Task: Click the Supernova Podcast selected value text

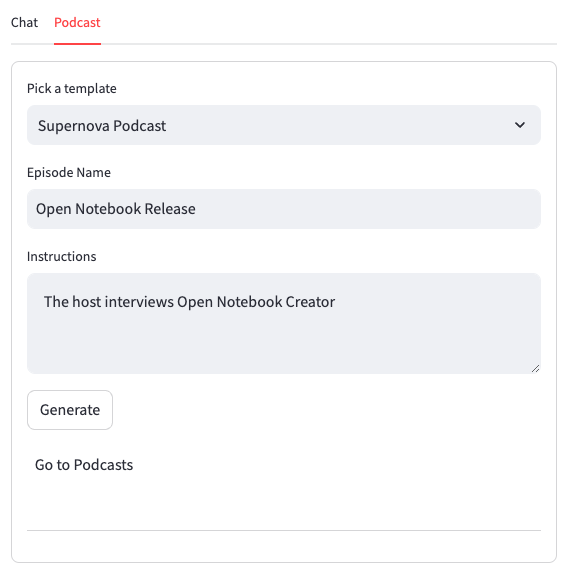Action: coord(102,126)
